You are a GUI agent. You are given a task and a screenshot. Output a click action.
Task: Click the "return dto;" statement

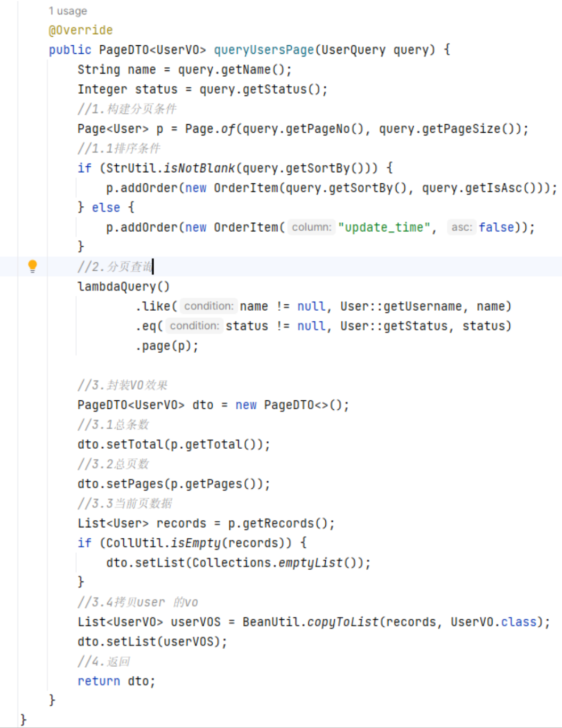(x=116, y=681)
